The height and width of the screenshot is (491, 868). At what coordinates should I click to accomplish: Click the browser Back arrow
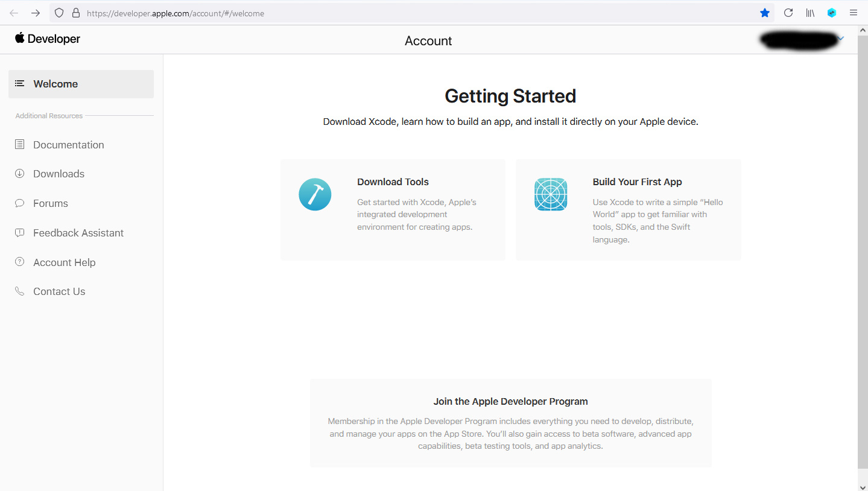click(14, 13)
